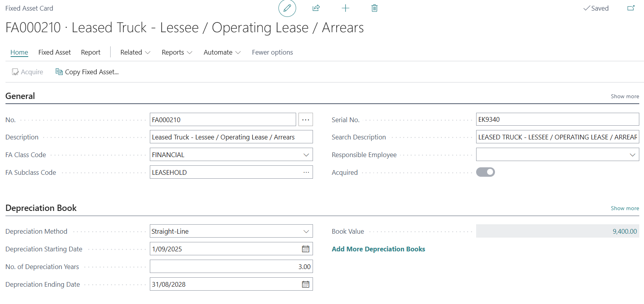This screenshot has width=644, height=304.
Task: Click Add More Depreciation Books link
Action: click(x=378, y=249)
